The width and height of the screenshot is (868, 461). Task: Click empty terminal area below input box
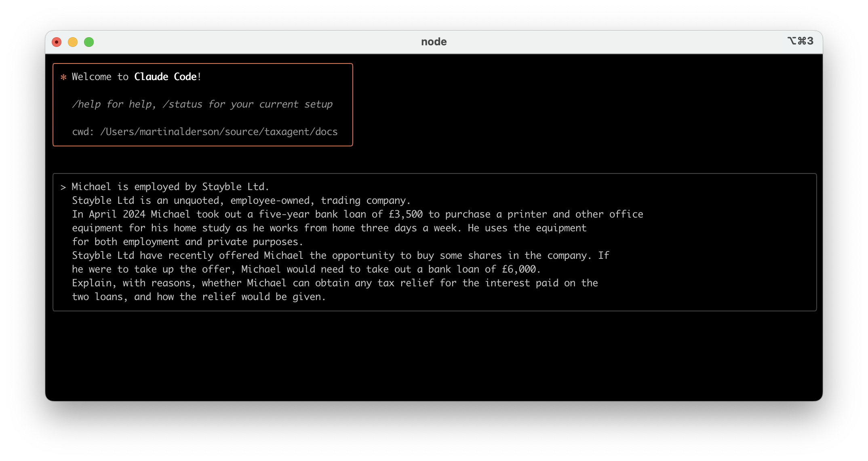(x=434, y=356)
